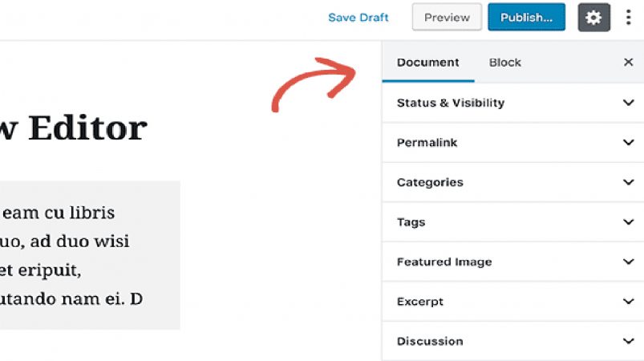Click the Preview button

click(447, 18)
